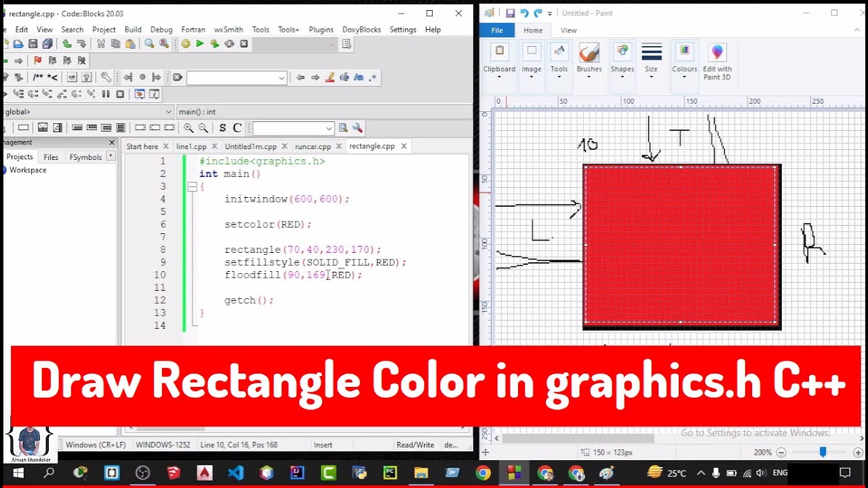This screenshot has width=868, height=488.
Task: Toggle the source S icon
Action: (222, 127)
